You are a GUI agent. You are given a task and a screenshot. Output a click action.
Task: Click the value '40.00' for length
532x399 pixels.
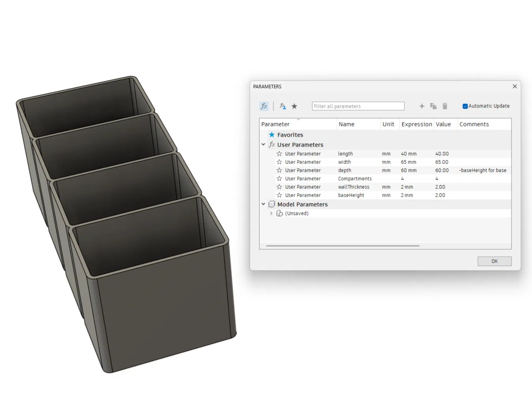point(442,154)
